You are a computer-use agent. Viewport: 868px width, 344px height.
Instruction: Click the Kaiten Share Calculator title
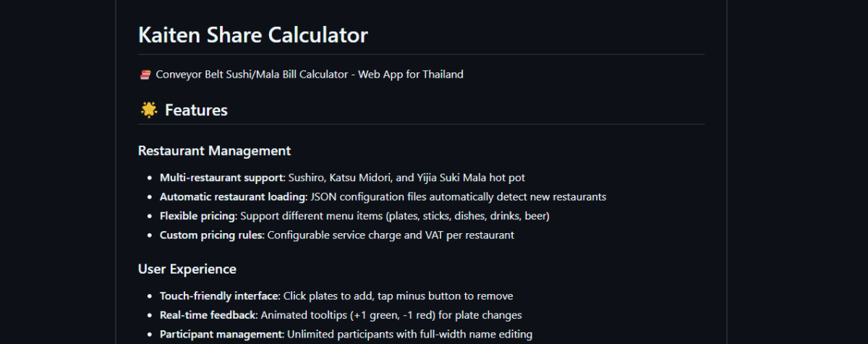(x=253, y=34)
